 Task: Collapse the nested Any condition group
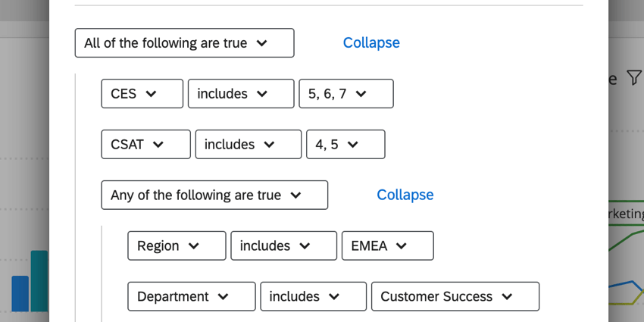tap(405, 195)
